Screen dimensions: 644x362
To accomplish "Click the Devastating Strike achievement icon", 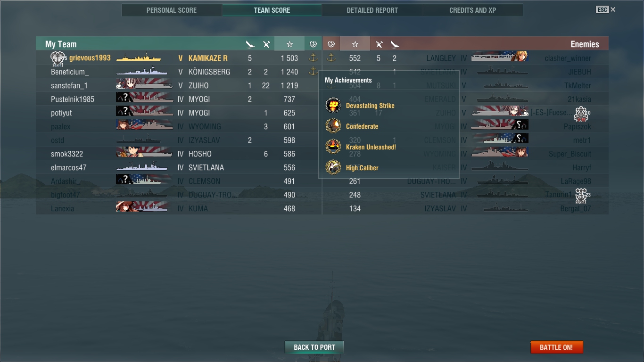I will click(x=333, y=106).
